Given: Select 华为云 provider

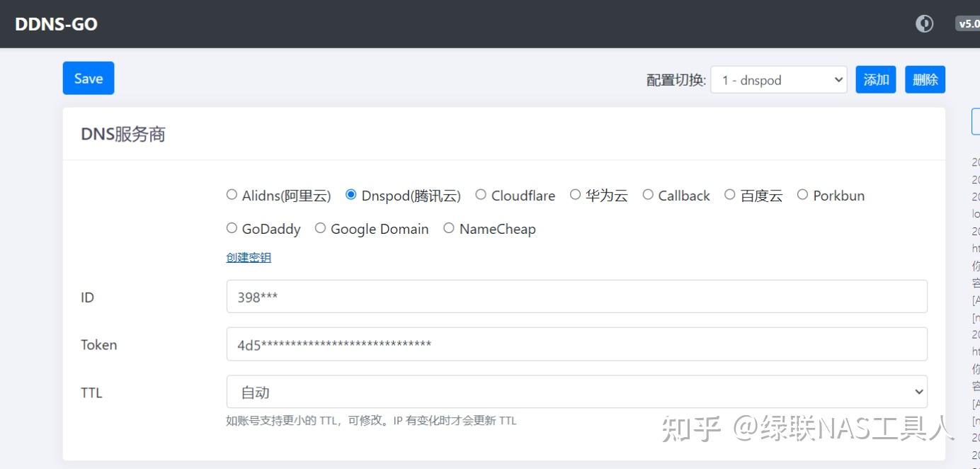Looking at the screenshot, I should pos(575,195).
